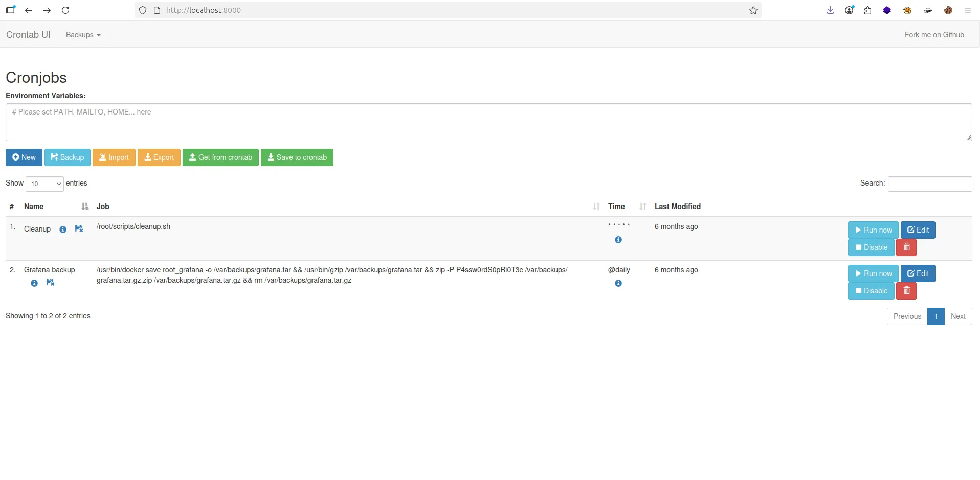Click the save-disabled icon beside Cleanup job

[79, 229]
